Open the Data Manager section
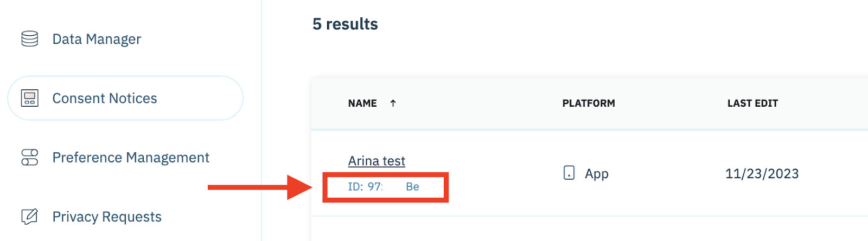 click(x=97, y=39)
